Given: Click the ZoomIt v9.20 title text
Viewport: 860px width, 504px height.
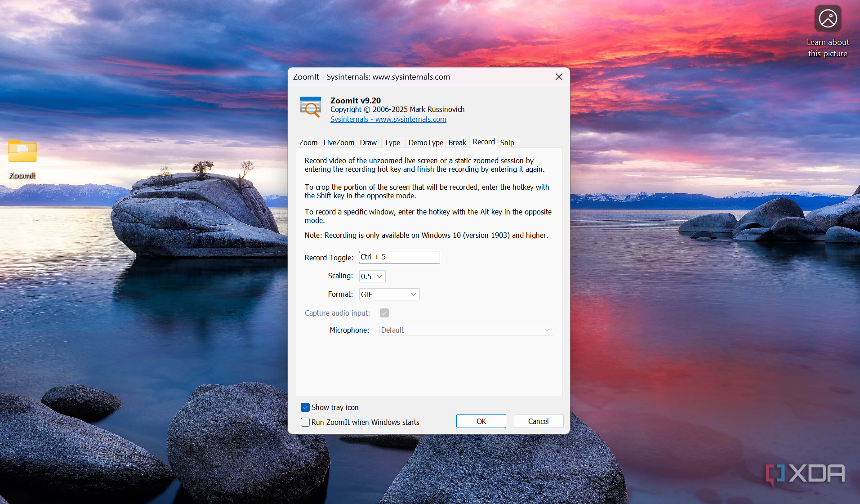Looking at the screenshot, I should tap(355, 101).
